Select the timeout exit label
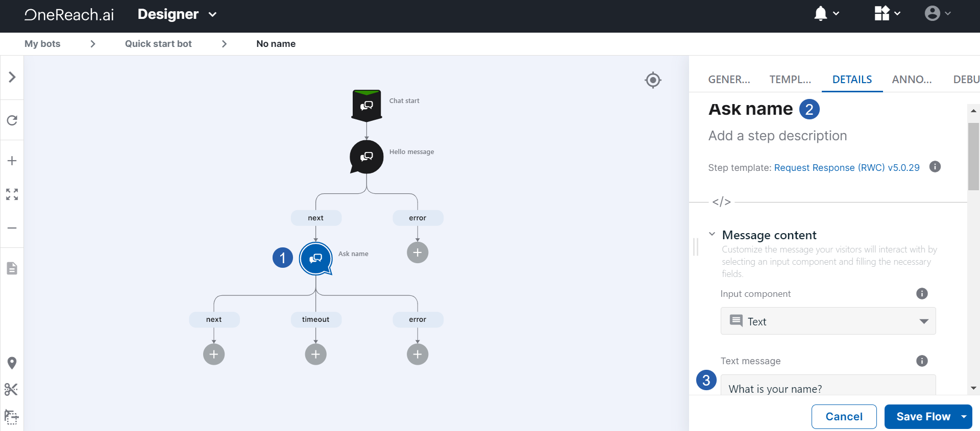Screen dimensions: 980x431 click(316, 319)
